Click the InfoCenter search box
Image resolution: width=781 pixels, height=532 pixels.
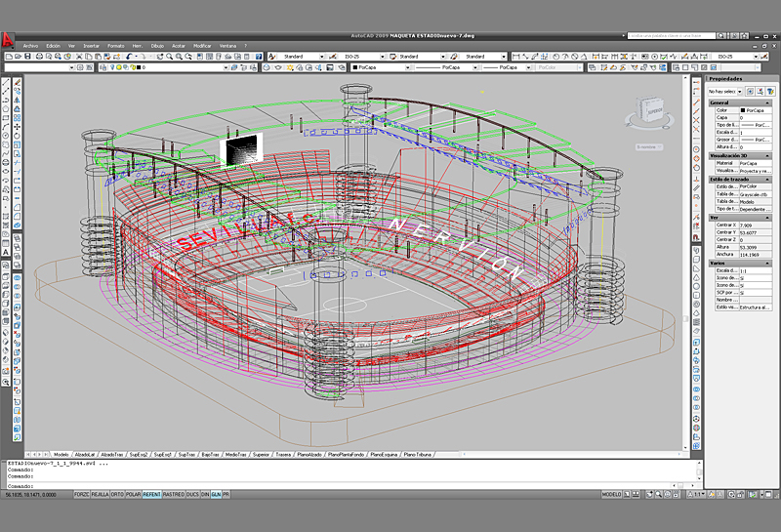coord(672,36)
